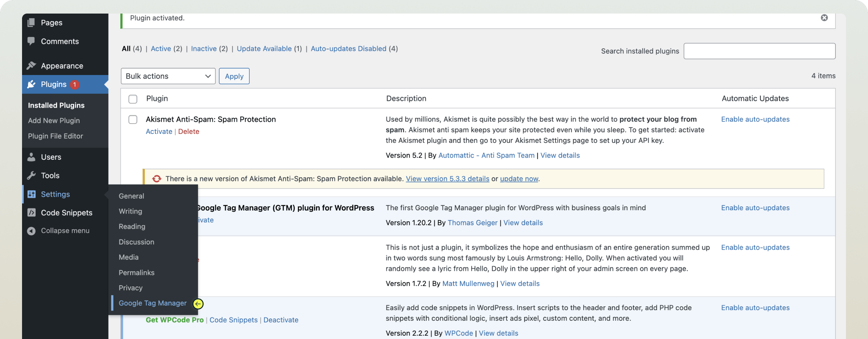Filter plugins by Active
The height and width of the screenshot is (339, 868).
[x=161, y=49]
